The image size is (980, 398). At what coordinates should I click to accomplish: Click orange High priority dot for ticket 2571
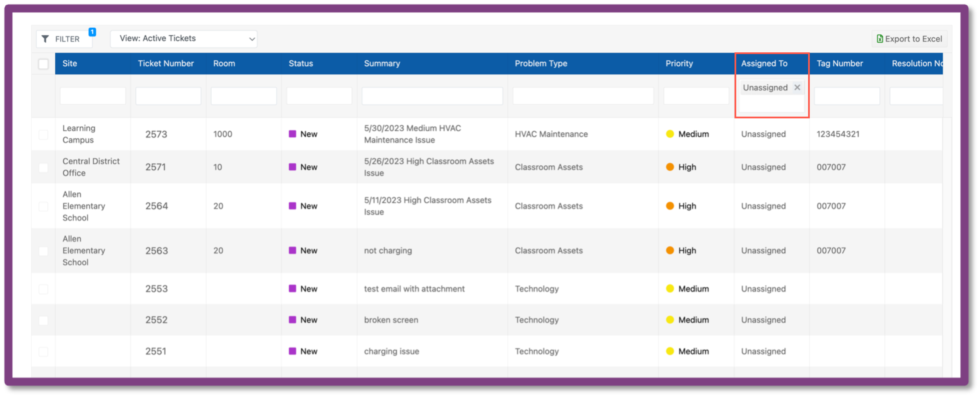coord(670,167)
